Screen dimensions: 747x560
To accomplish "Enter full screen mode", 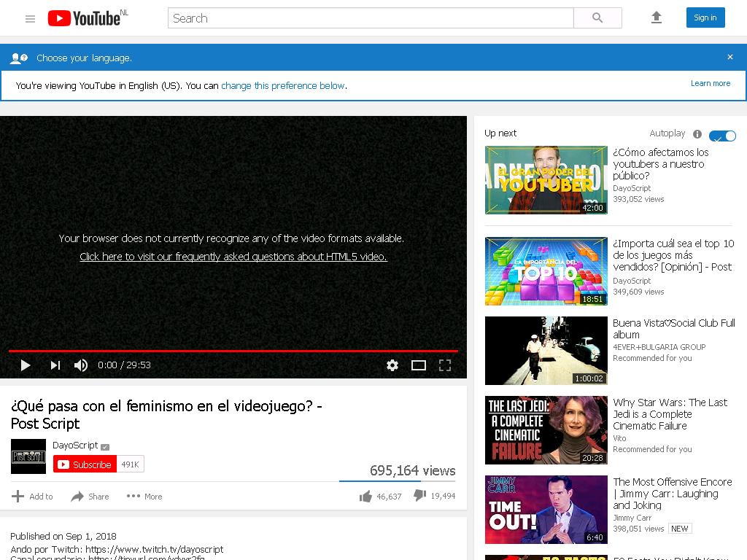I will pyautogui.click(x=445, y=365).
